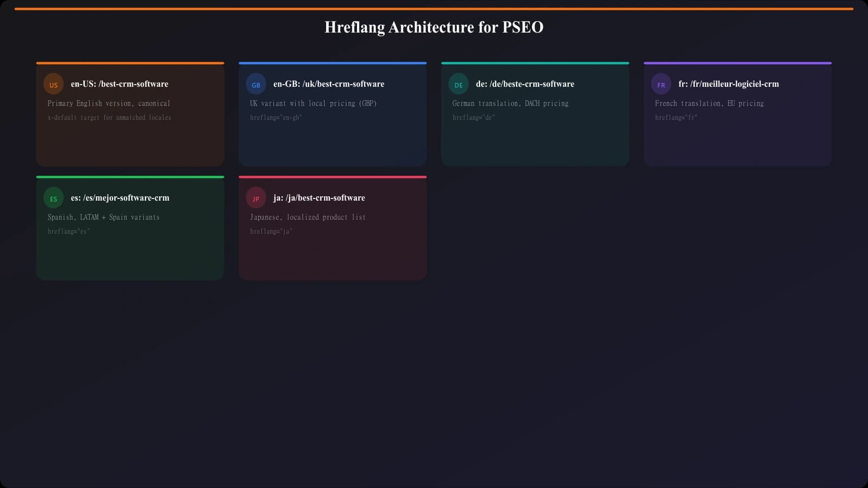Click the ES locale badge icon
868x488 pixels.
[53, 198]
